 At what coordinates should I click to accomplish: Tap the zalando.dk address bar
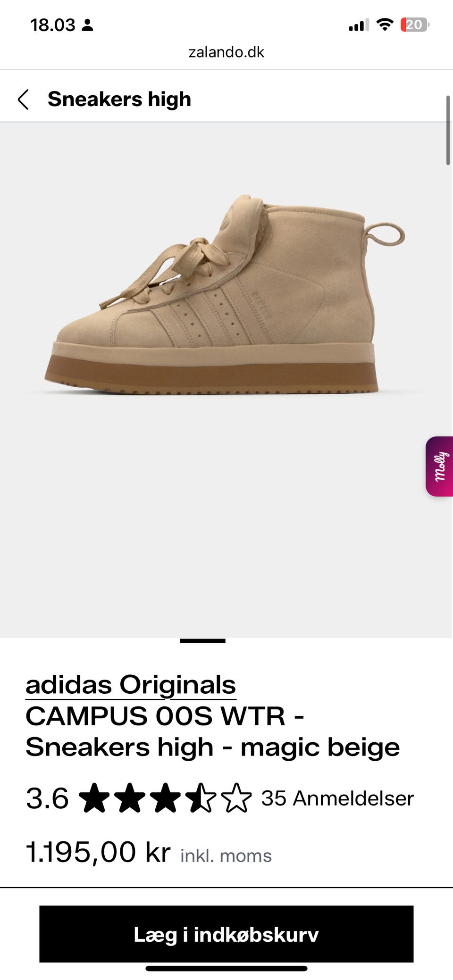coord(226,52)
